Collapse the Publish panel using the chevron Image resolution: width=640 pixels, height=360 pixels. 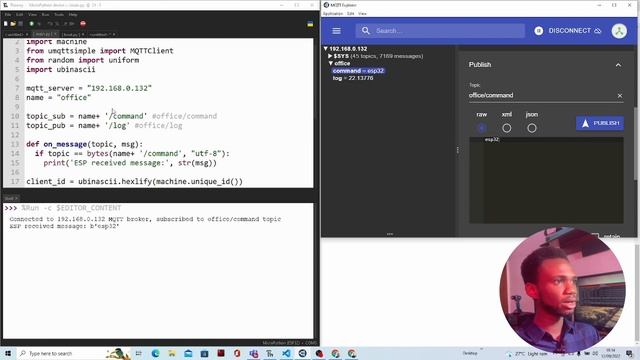(618, 65)
